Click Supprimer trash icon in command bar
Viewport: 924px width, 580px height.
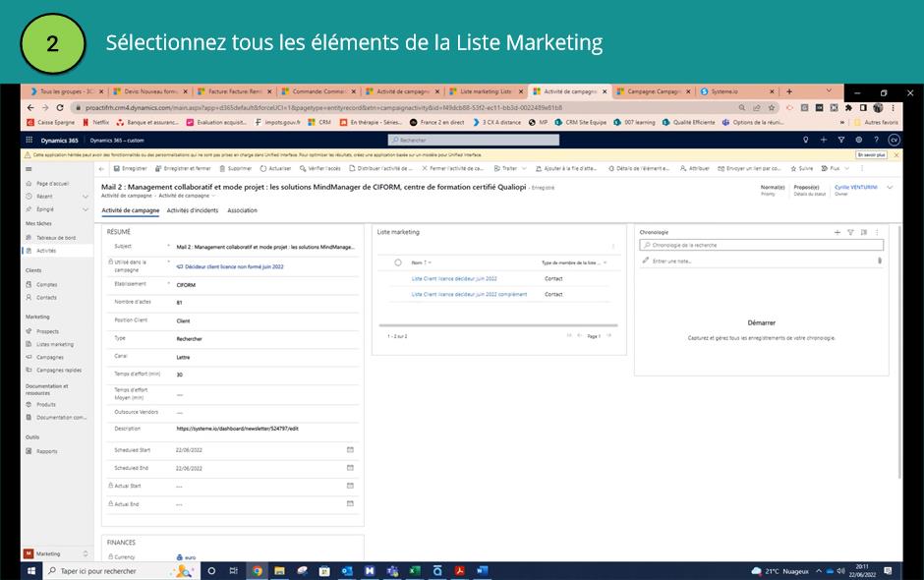(x=221, y=168)
